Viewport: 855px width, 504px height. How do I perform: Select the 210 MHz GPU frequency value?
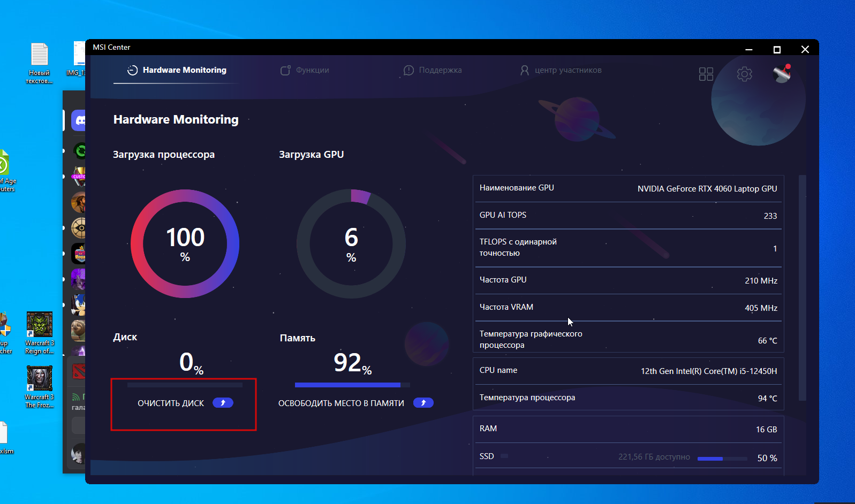tap(761, 281)
